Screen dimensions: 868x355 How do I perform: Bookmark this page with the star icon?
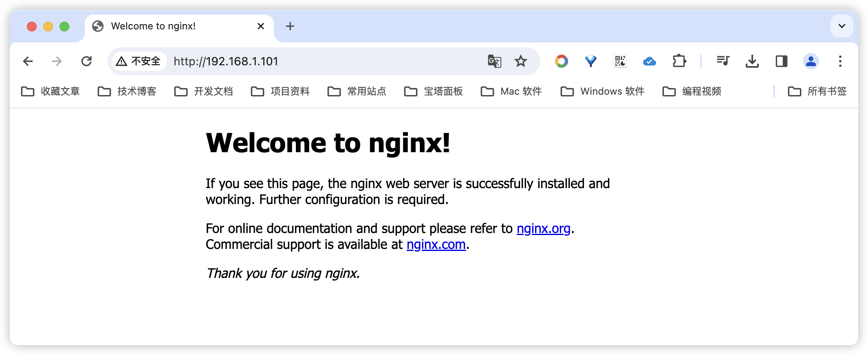point(521,61)
